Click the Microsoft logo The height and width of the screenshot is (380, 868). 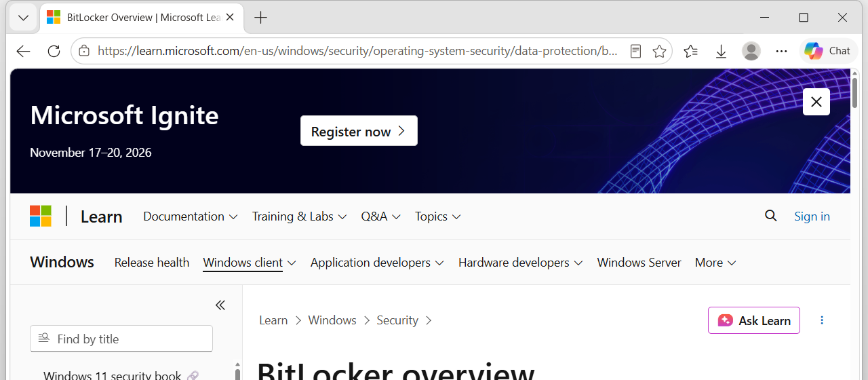point(41,216)
